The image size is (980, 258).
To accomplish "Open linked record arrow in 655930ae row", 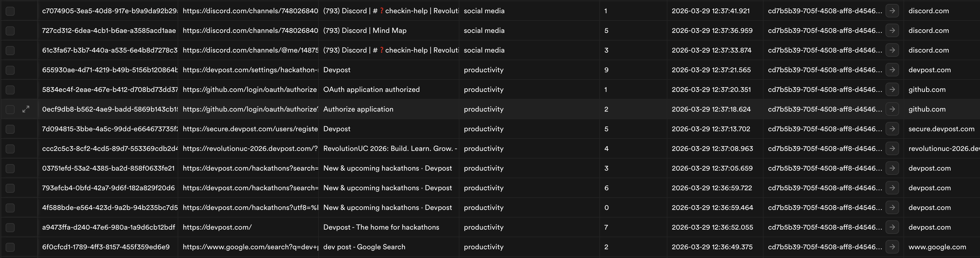I will [x=892, y=70].
